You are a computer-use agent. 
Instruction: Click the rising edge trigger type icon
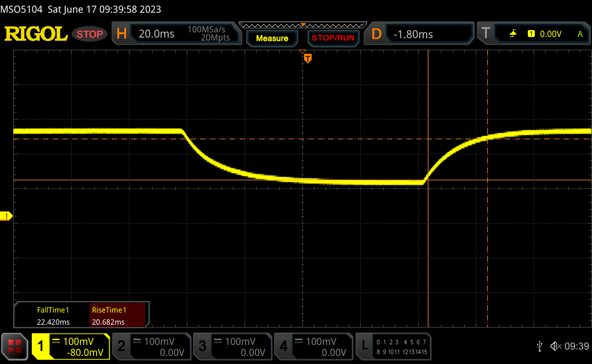513,34
